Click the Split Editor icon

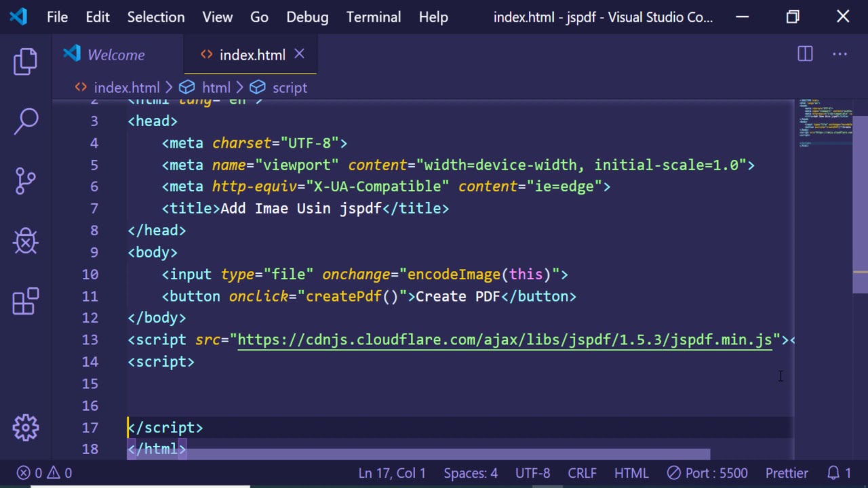[805, 54]
